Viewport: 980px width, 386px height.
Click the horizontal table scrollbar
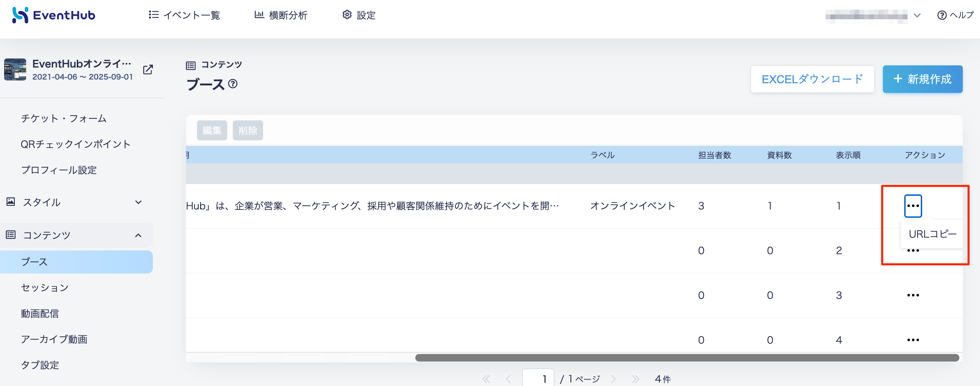point(687,358)
